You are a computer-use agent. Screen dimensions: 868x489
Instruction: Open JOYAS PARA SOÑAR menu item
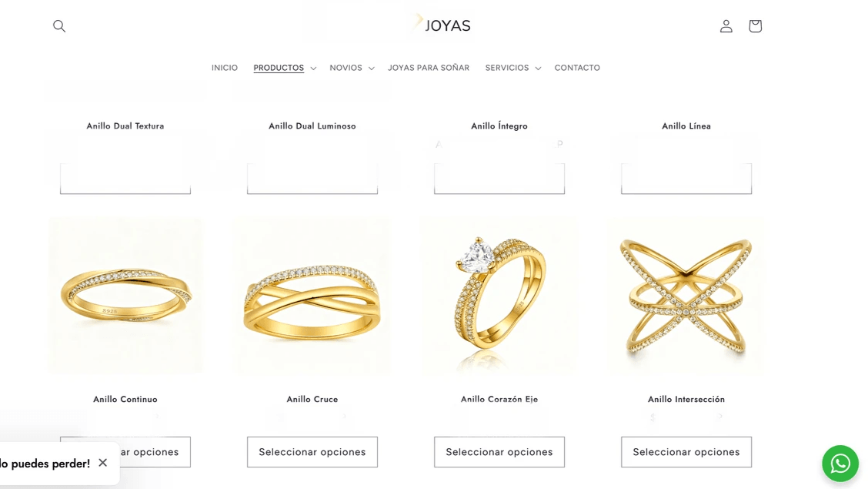coord(429,68)
